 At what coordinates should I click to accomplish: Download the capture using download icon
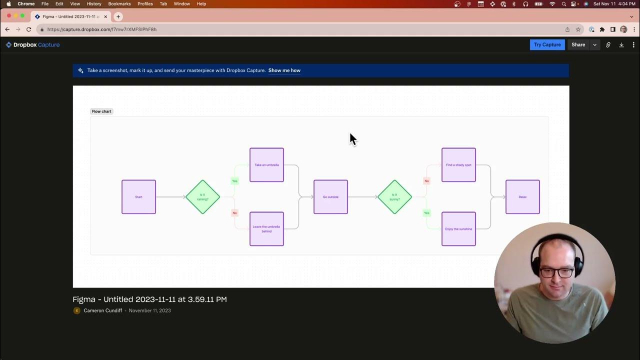click(x=621, y=45)
